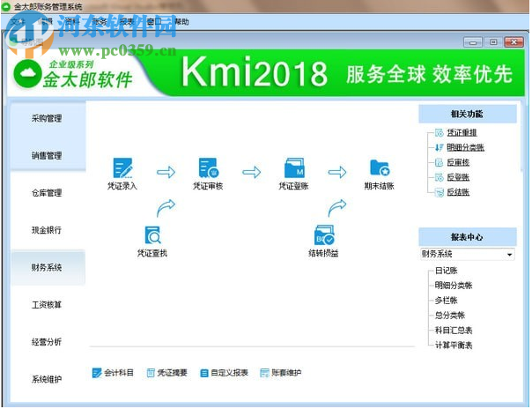Switch to 销售管理 sidebar module
The image size is (532, 409).
coord(48,156)
